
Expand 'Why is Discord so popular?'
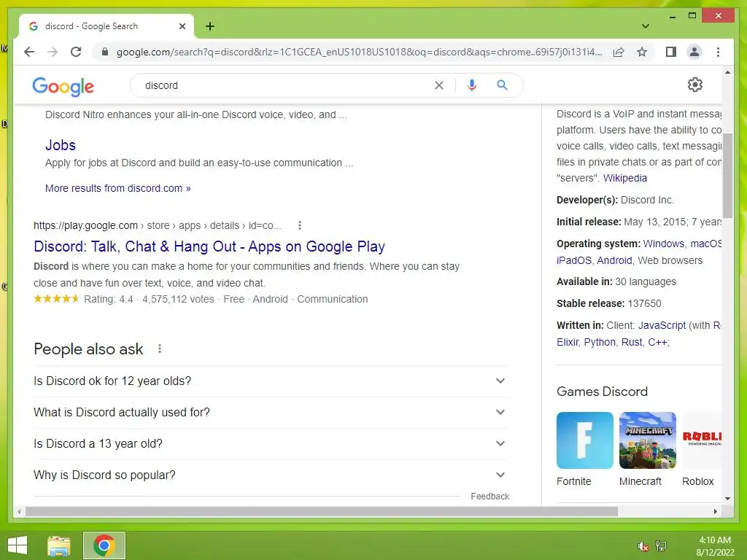click(271, 475)
